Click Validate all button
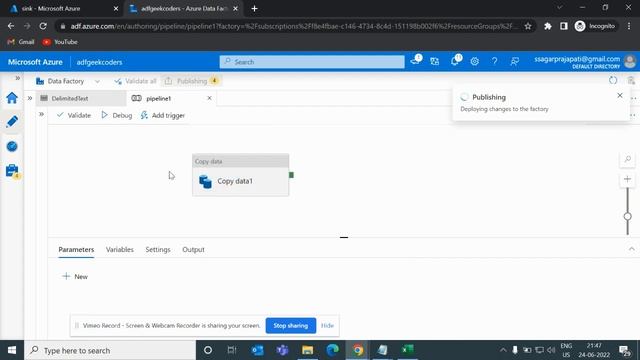The image size is (640, 360). 136,81
